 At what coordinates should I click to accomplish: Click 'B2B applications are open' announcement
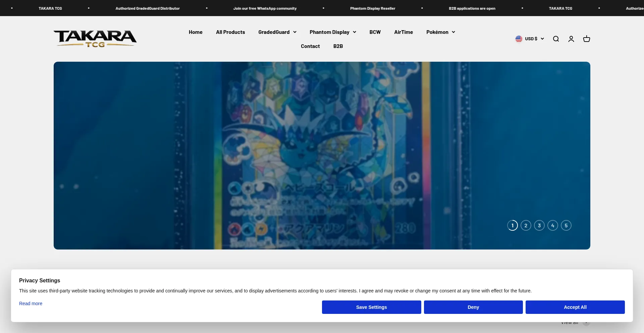tap(472, 8)
